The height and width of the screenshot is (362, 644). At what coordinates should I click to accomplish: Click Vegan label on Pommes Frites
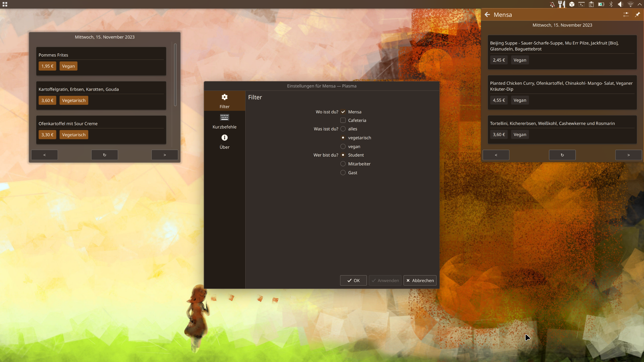tap(68, 66)
